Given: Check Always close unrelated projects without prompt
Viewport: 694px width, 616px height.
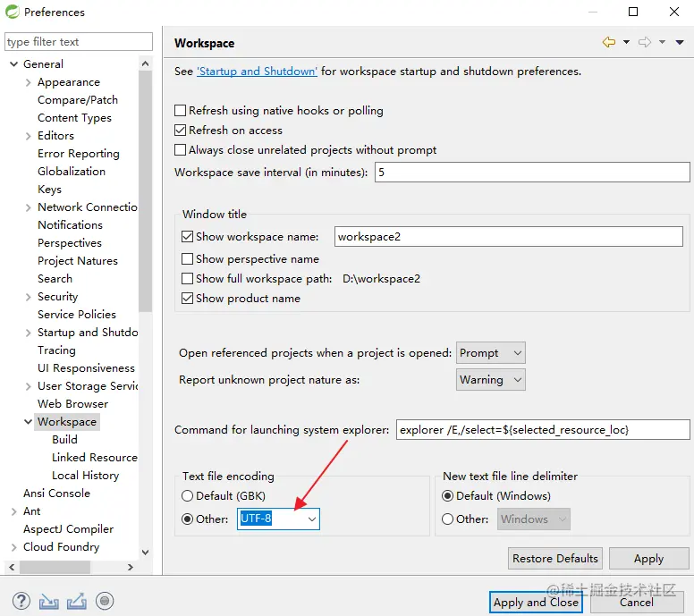Looking at the screenshot, I should coord(180,150).
